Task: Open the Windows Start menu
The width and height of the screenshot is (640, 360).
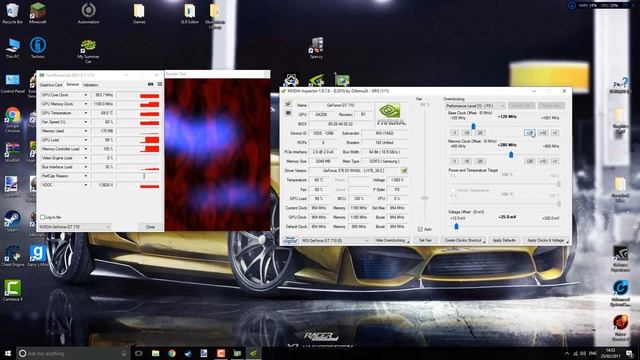Action: click(8, 353)
